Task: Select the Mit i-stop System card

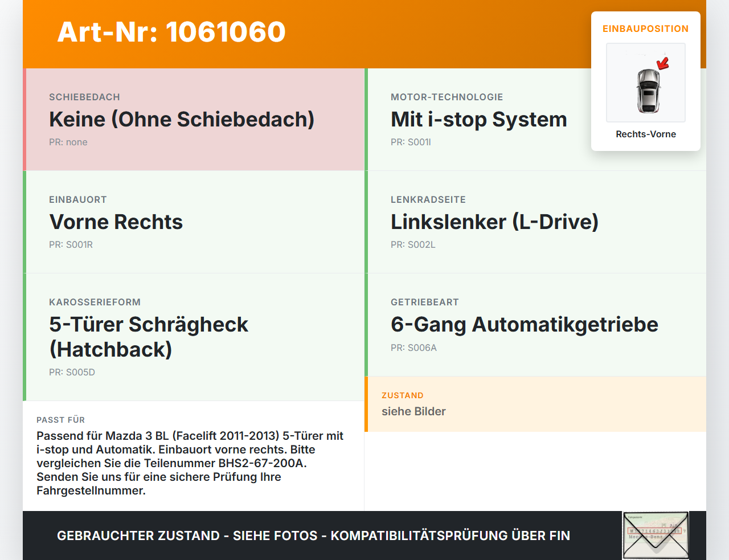Action: click(535, 120)
